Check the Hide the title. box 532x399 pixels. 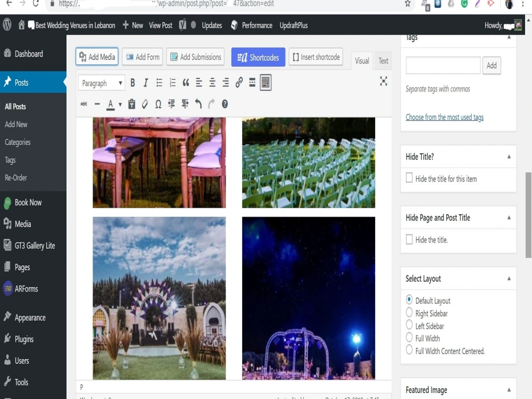[x=409, y=239]
